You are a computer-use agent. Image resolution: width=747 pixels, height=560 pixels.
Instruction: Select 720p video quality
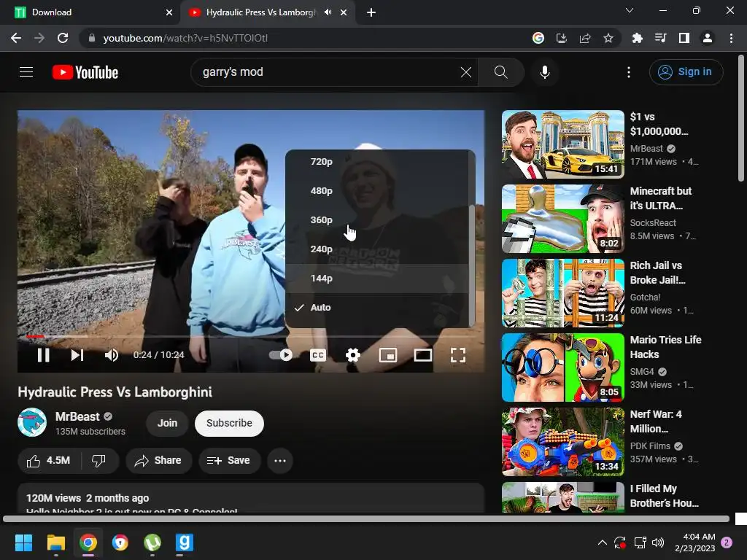pos(377,162)
